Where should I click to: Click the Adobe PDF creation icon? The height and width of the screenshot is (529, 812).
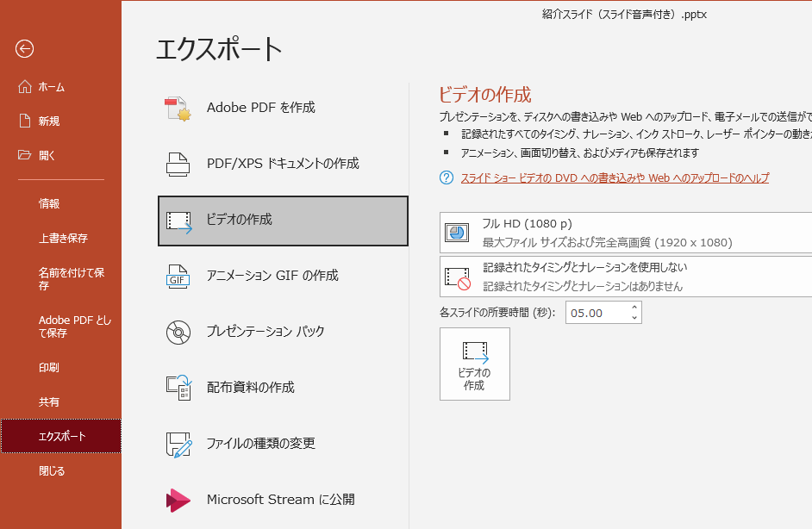(178, 108)
